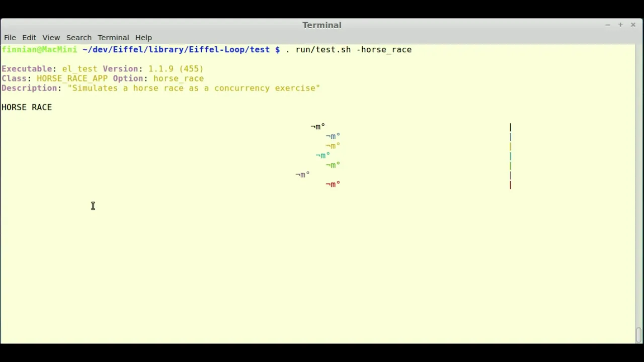This screenshot has height=362, width=644.
Task: Click the quoted description 'Simulates a horse race...'
Action: tap(194, 88)
